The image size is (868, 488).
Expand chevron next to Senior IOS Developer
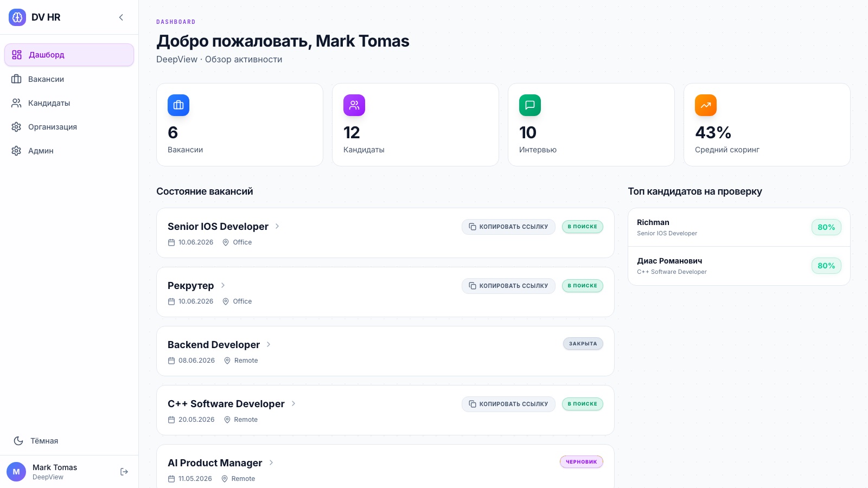point(277,226)
